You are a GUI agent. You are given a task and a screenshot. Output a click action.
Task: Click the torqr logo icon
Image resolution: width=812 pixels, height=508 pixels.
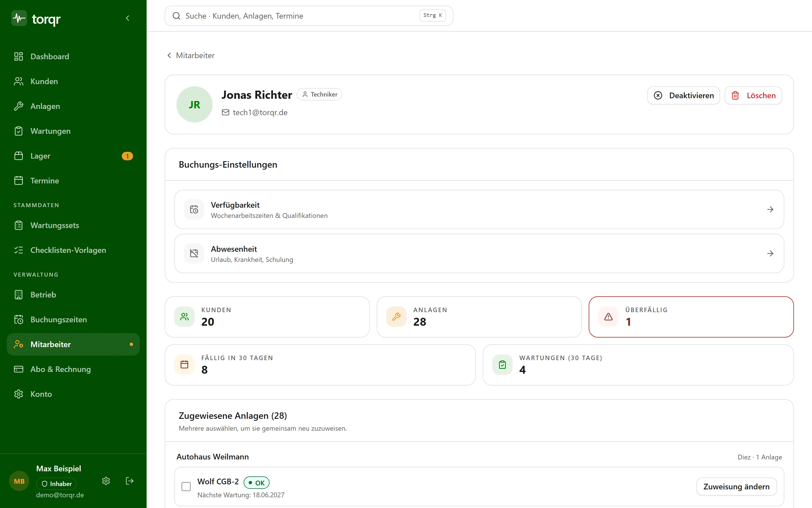tap(19, 18)
